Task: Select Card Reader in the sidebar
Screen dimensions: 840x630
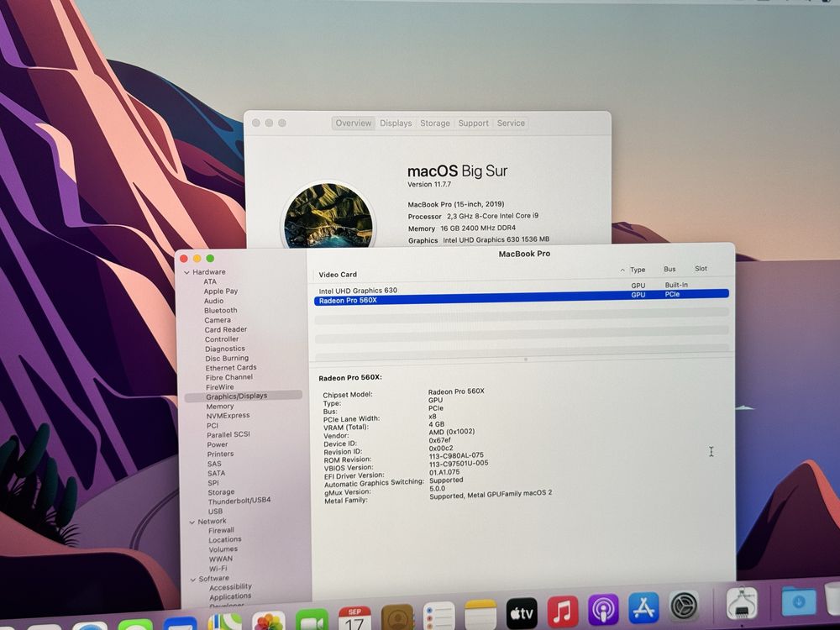Action: point(225,330)
